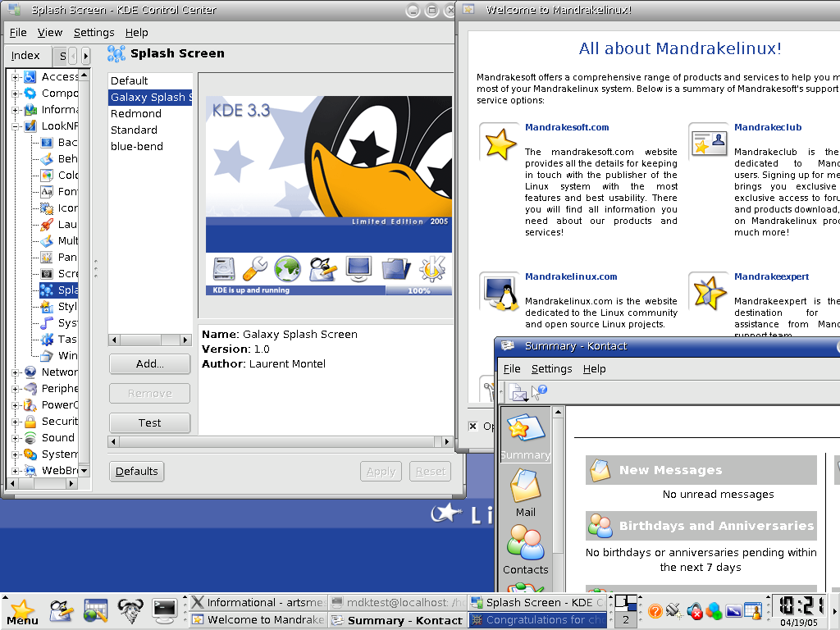The image size is (840, 630).
Task: Click the Birthdays and Anniversaries people icon
Action: 600,526
